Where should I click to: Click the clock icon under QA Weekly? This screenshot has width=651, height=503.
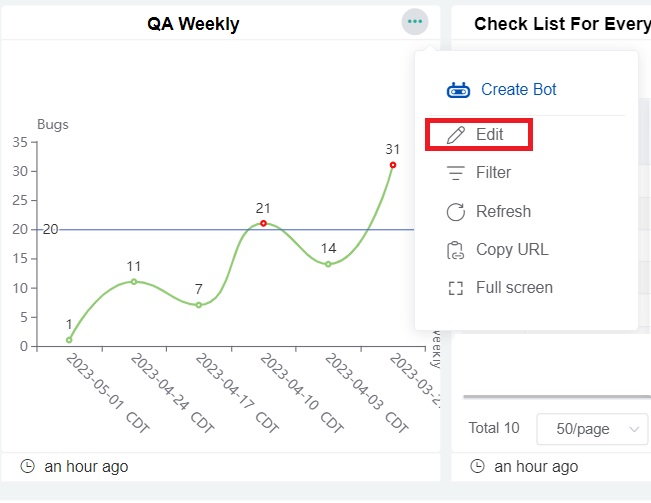click(27, 467)
